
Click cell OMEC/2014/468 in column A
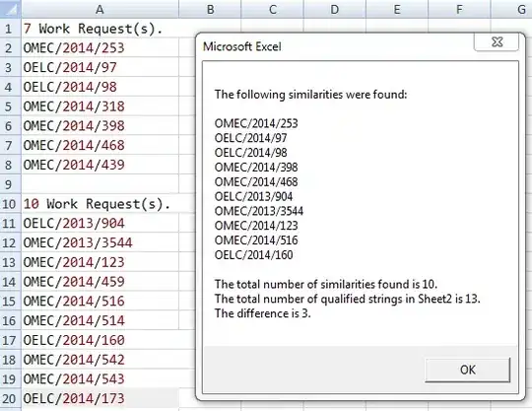point(100,145)
